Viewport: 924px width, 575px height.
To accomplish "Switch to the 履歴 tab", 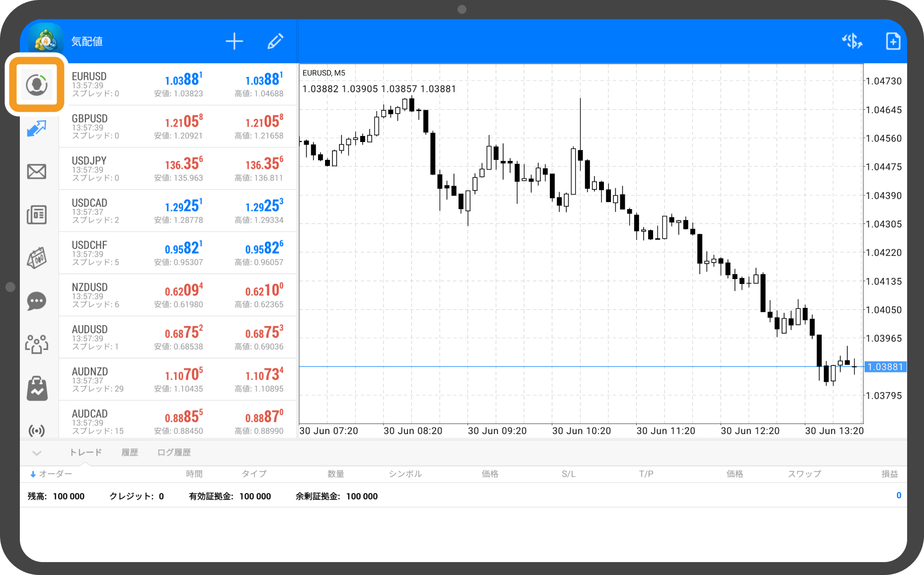I will point(130,452).
